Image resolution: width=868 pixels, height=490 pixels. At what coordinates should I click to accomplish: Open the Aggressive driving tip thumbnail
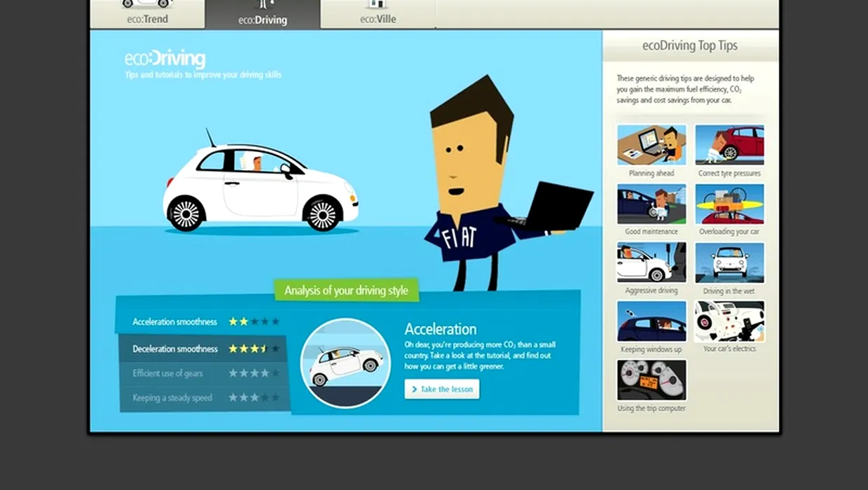[x=652, y=262]
